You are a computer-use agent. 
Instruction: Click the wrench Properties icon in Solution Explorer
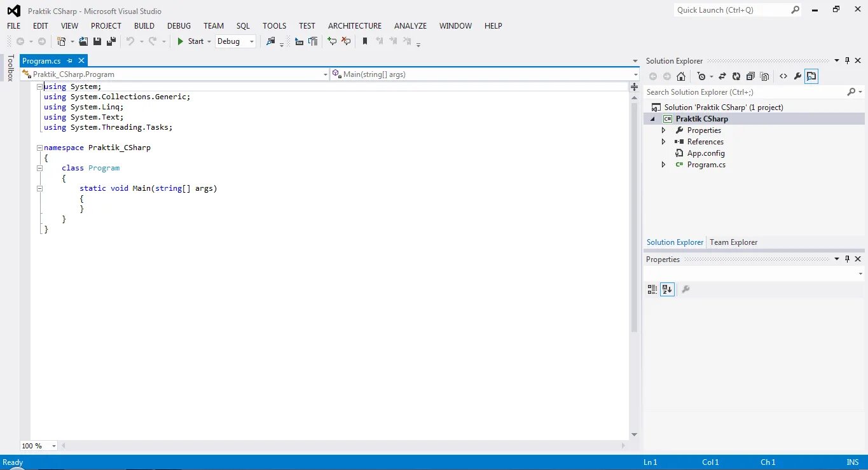coord(797,76)
